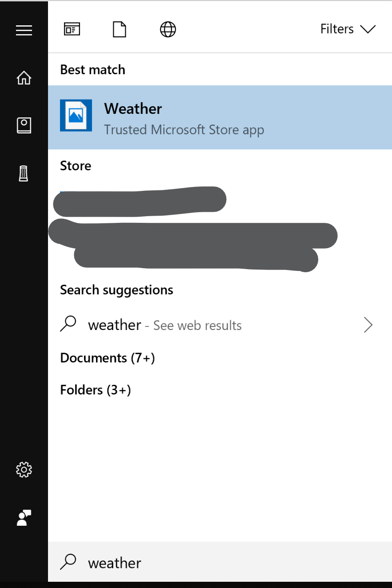Click the Weather app tile icon
The image size is (392, 588).
pos(76,116)
